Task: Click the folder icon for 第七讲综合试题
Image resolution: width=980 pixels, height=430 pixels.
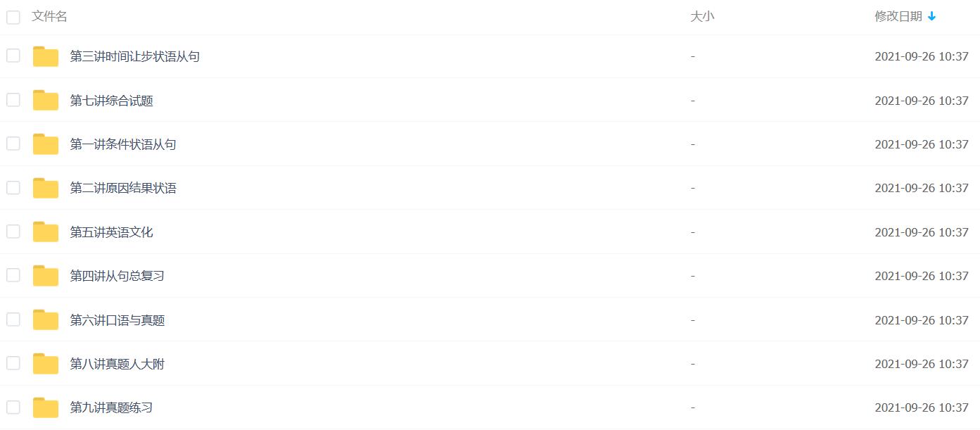Action: click(x=46, y=101)
